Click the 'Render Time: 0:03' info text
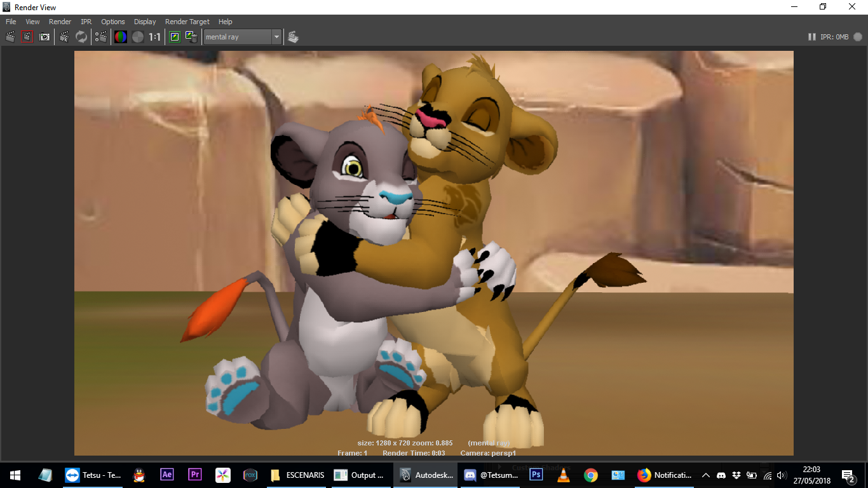 (414, 453)
